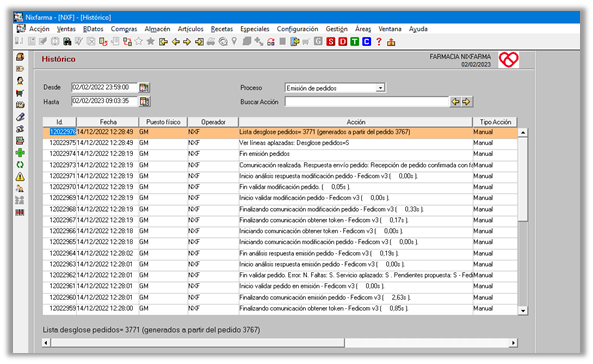Search next match with right arrow button
The height and width of the screenshot is (364, 593).
point(466,101)
